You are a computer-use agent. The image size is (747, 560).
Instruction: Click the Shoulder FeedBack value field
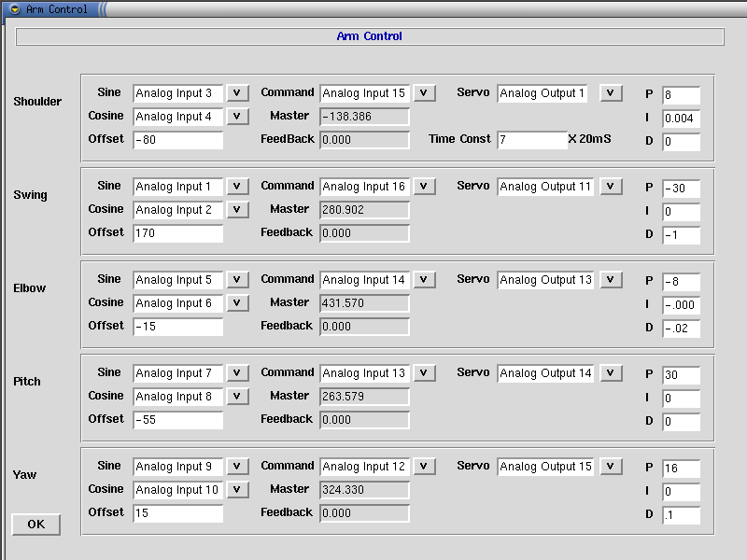click(364, 140)
